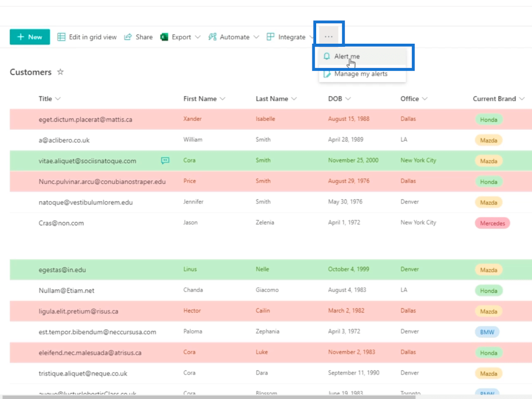Open est.tempor.bibendum@neccursusa.com item

(x=97, y=332)
